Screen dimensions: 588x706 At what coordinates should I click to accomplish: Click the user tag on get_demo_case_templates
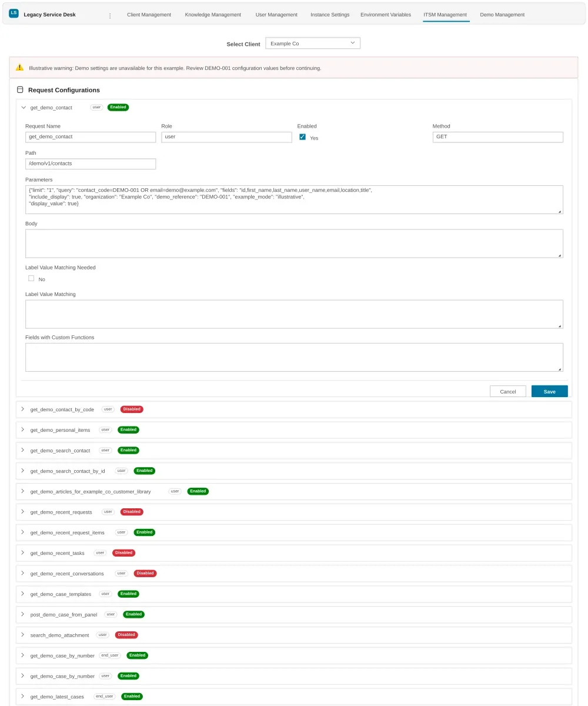pyautogui.click(x=106, y=594)
